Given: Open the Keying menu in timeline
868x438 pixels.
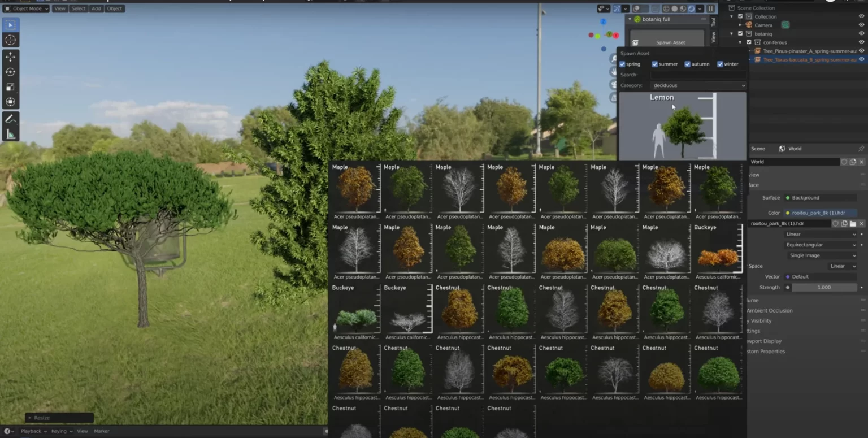Looking at the screenshot, I should click(61, 431).
